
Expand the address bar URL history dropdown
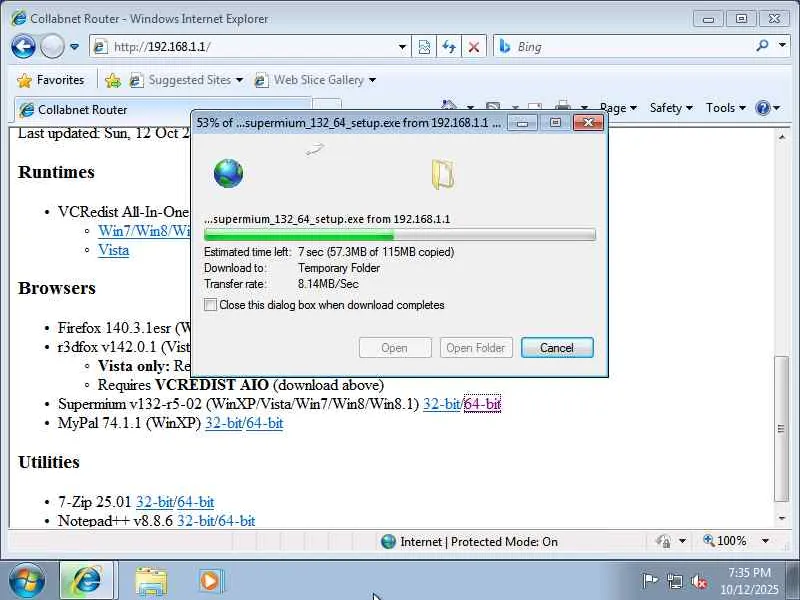pos(403,47)
